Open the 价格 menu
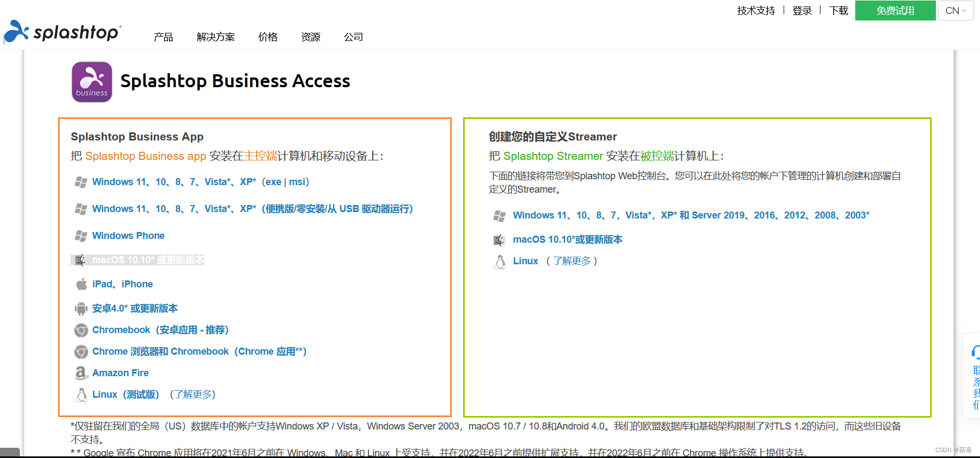Viewport: 980px width, 458px height. pos(268,37)
